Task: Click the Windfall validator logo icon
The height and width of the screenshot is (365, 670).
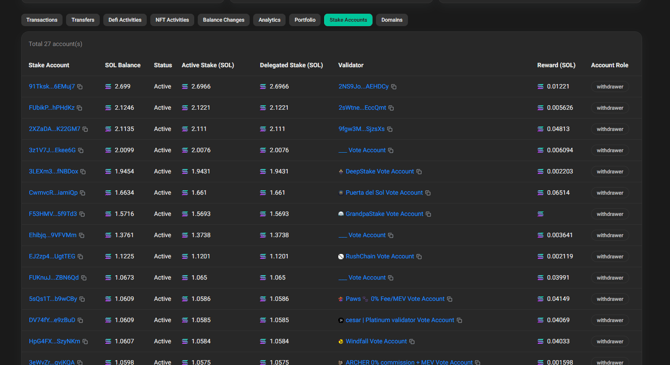Action: [341, 341]
